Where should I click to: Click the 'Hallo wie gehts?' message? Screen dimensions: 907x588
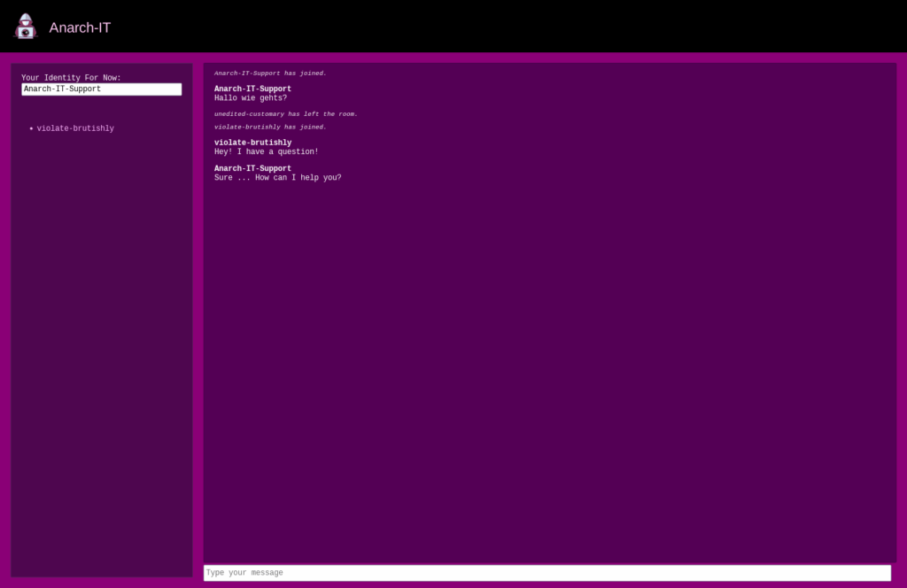251,98
